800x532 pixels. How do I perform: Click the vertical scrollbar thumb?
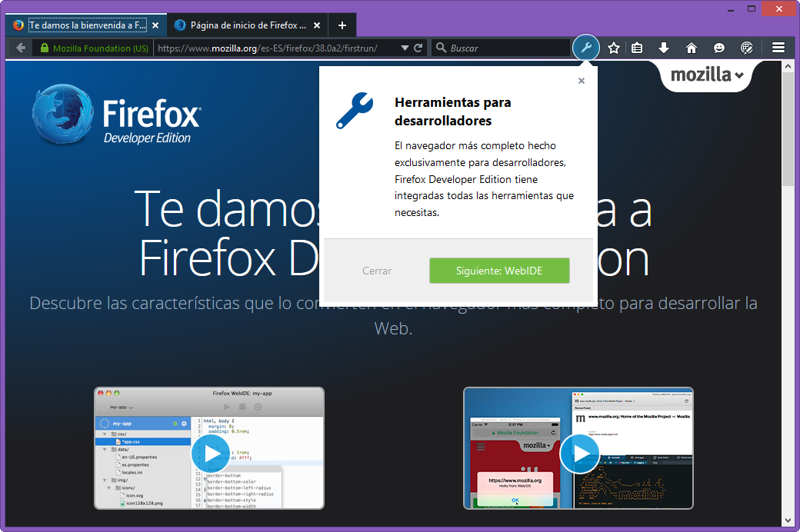coord(788,128)
